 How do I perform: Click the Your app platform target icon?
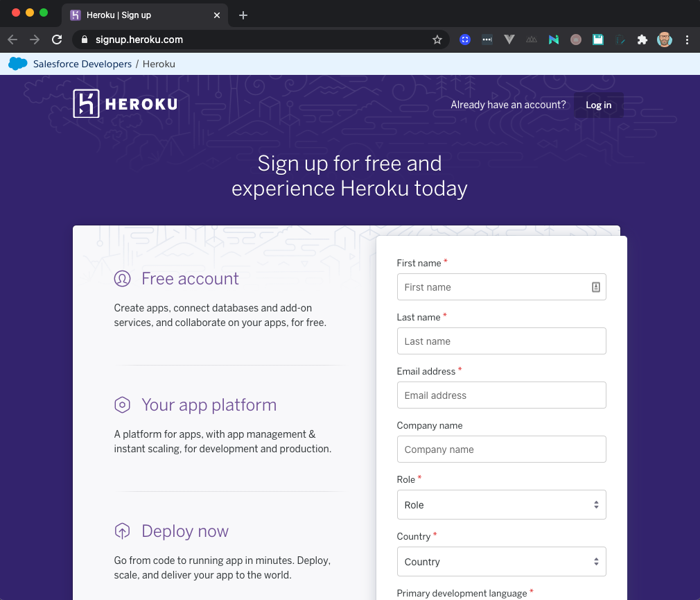click(x=123, y=404)
